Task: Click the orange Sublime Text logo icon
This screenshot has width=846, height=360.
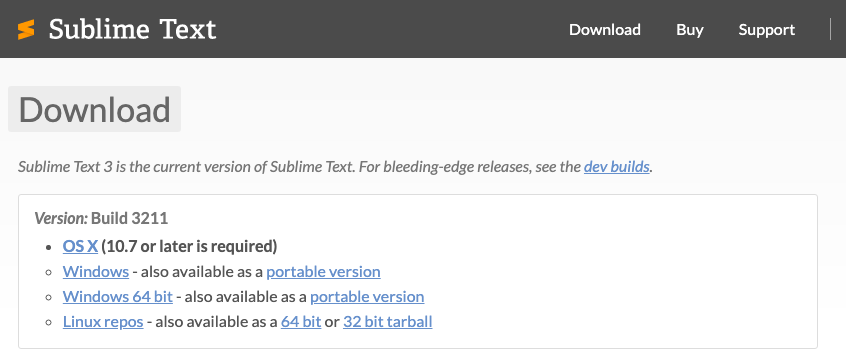Action: point(26,29)
